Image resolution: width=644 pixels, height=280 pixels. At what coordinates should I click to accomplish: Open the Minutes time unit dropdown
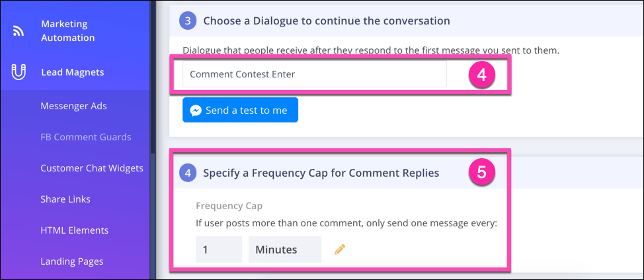coord(285,249)
